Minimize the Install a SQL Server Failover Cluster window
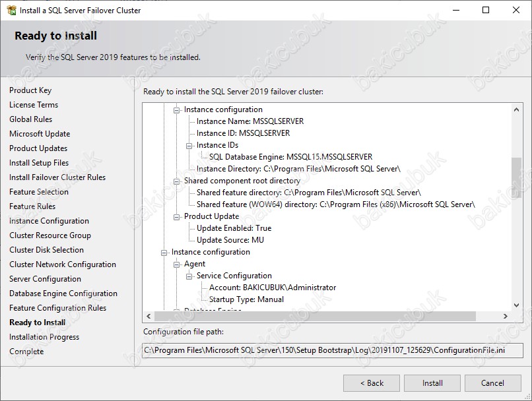The width and height of the screenshot is (532, 401). 456,10
